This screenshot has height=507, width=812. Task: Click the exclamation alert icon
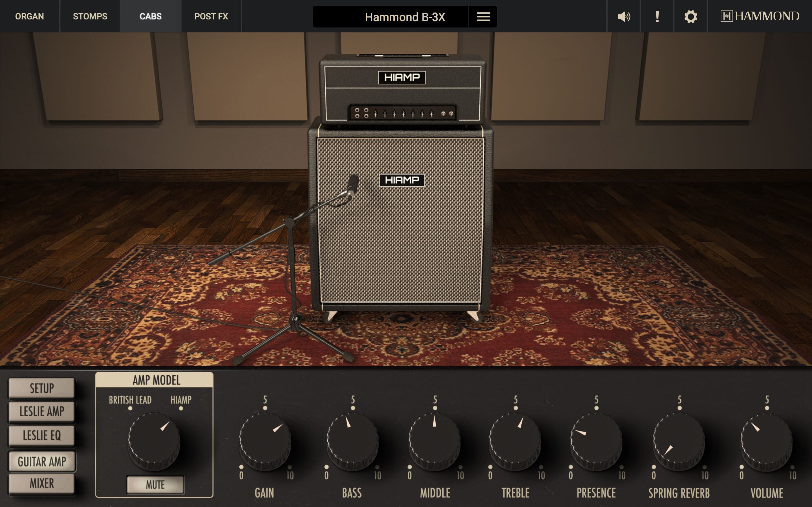pyautogui.click(x=657, y=16)
